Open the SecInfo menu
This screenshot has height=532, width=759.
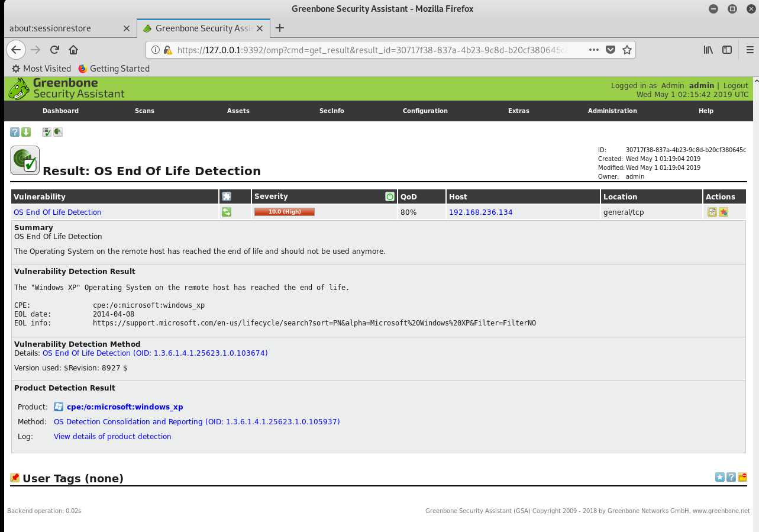(332, 111)
